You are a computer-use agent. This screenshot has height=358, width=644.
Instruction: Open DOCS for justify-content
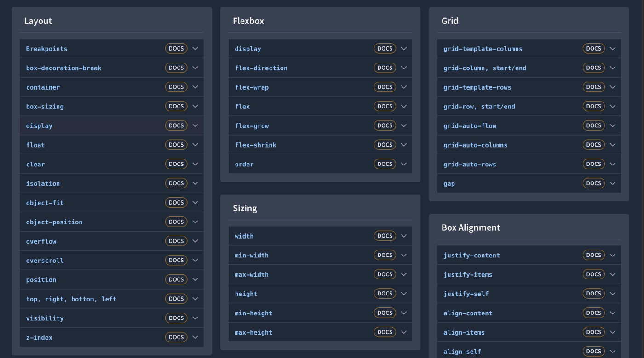pos(593,255)
